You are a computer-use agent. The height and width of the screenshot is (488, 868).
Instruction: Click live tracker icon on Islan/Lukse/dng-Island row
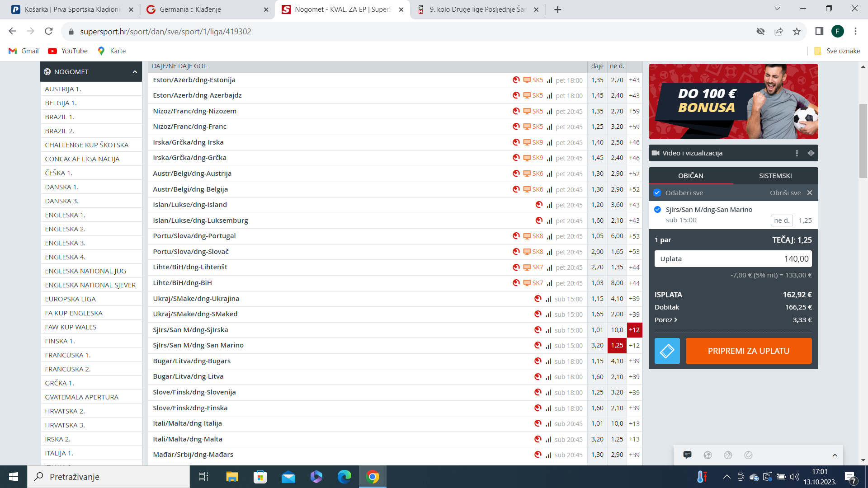pyautogui.click(x=539, y=205)
